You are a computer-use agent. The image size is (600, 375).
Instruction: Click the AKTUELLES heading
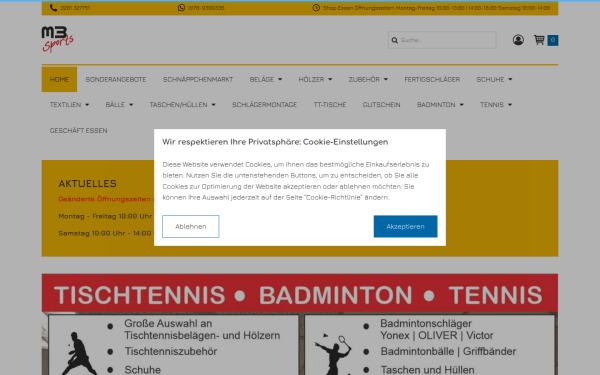coord(87,184)
